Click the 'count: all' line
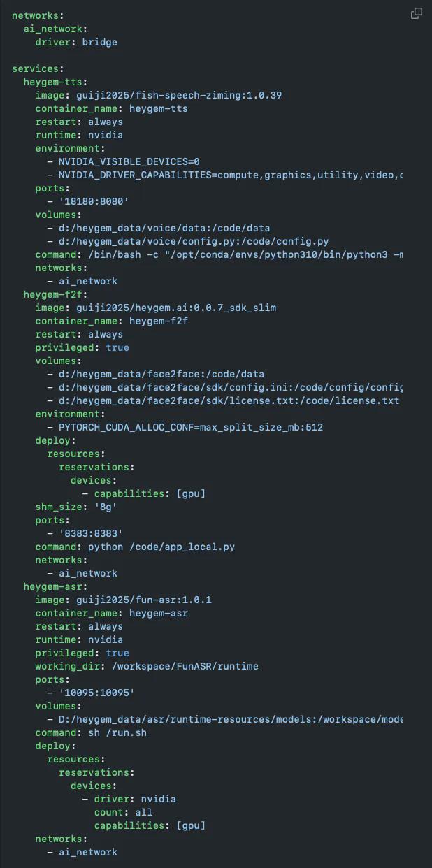 click(x=123, y=812)
